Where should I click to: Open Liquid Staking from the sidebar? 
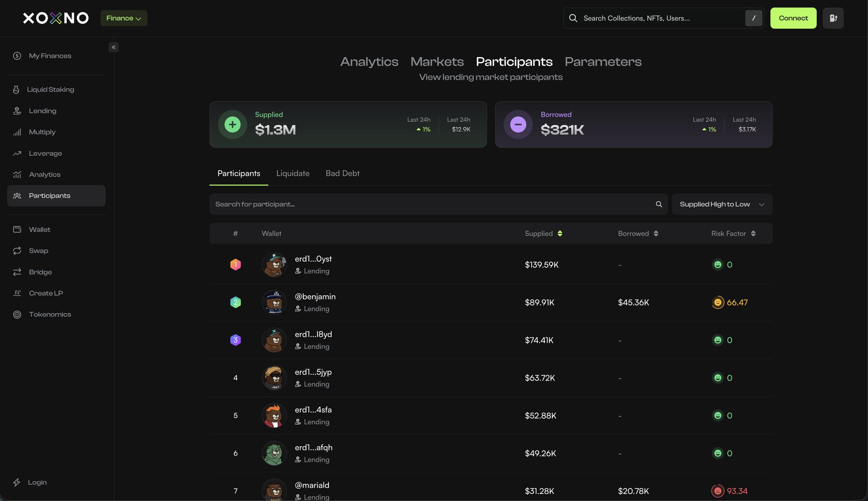point(50,89)
